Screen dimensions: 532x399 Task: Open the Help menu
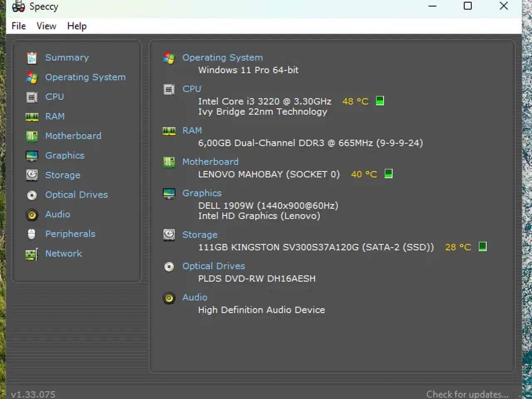(x=77, y=26)
